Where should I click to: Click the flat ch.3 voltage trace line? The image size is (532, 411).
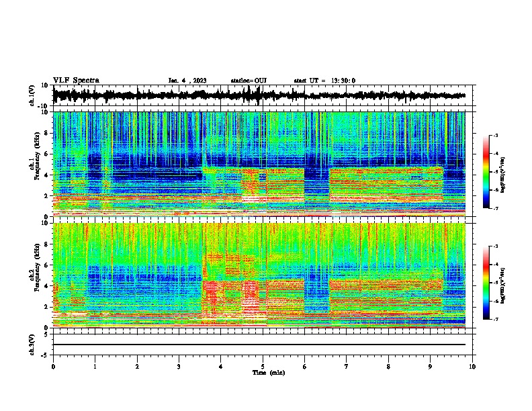[x=259, y=345]
